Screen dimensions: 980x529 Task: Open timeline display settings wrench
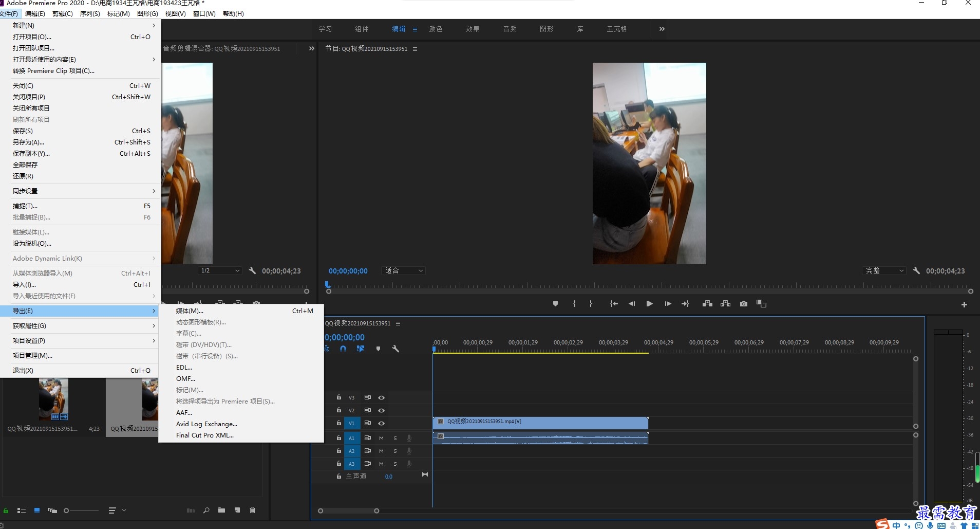tap(395, 349)
